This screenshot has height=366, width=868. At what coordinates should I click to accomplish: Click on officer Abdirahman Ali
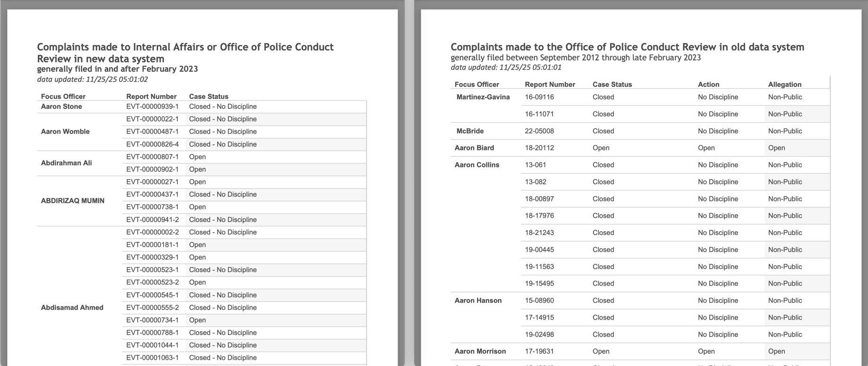click(67, 163)
